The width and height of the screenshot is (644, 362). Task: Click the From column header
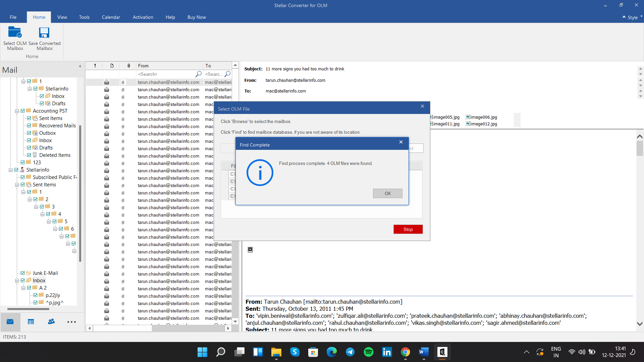[169, 66]
